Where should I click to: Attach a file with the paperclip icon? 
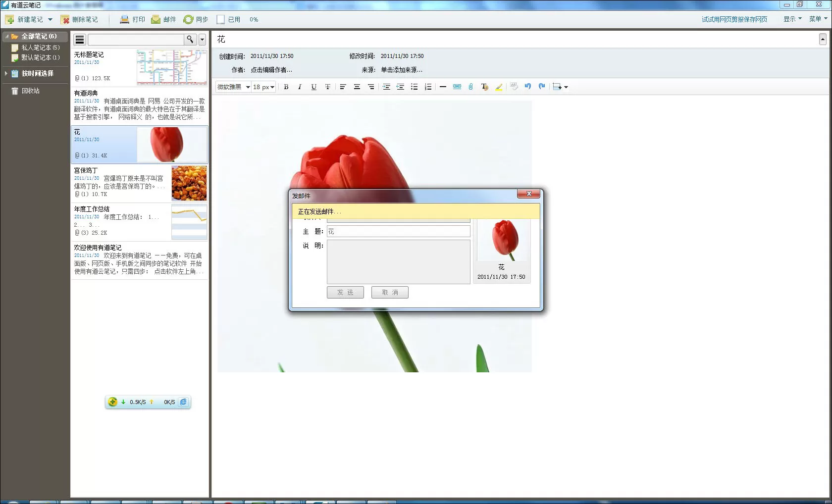470,87
